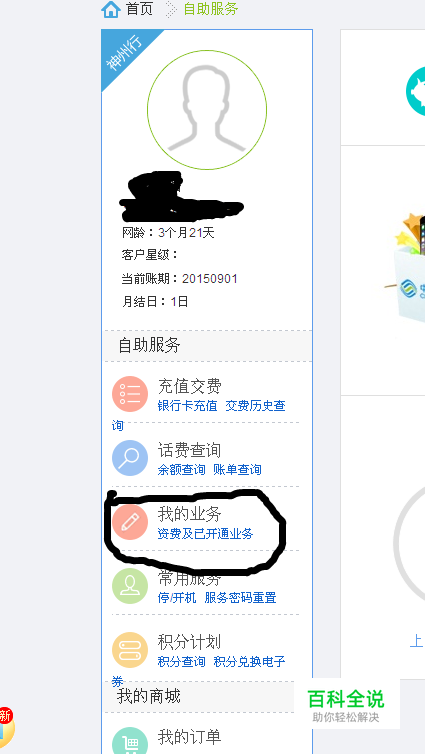The image size is (425, 754).
Task: Open the 银行卡充值 link
Action: (188, 406)
